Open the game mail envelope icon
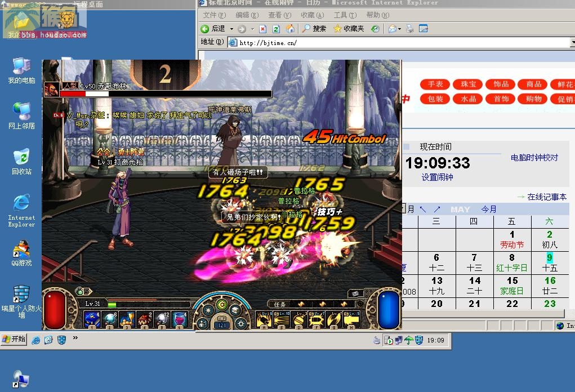575x392 pixels. (x=356, y=293)
